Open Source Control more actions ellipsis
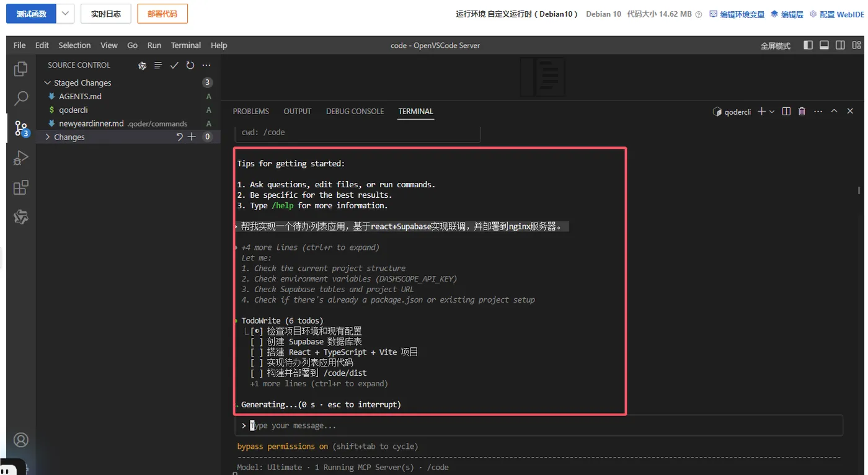This screenshot has height=475, width=868. coord(206,65)
